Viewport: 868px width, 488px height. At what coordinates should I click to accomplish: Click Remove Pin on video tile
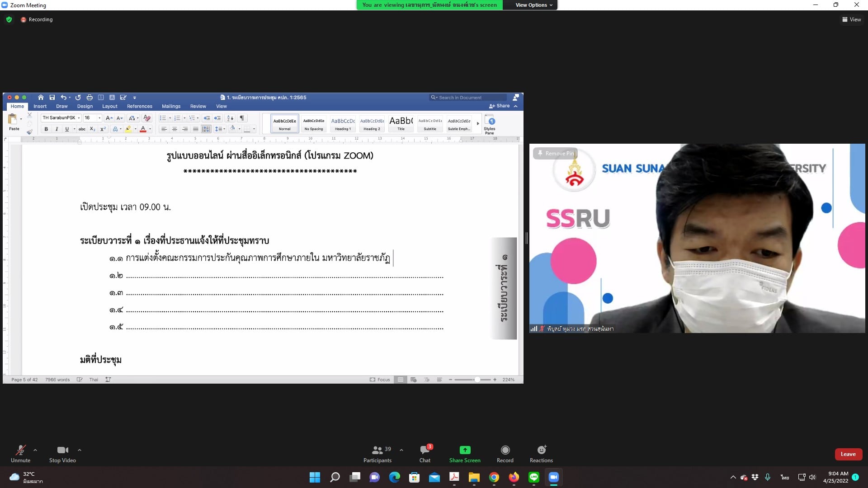[x=555, y=154]
